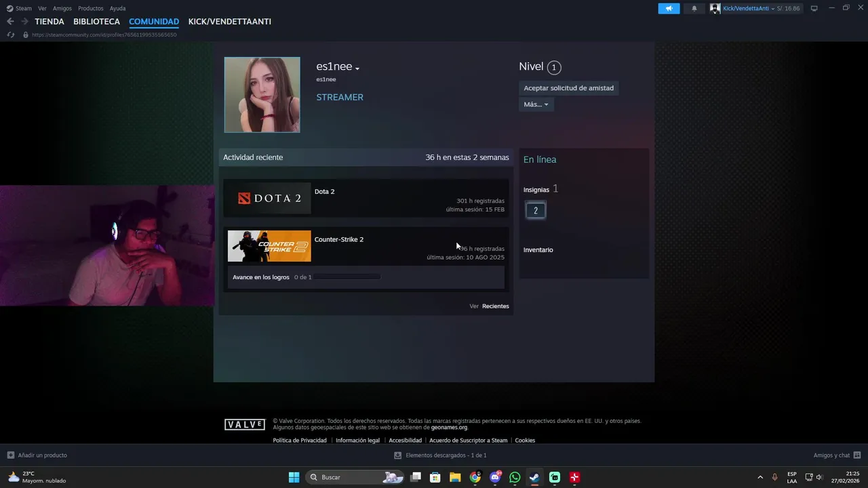Image resolution: width=868 pixels, height=488 pixels.
Task: Click the weather widget on taskbar
Action: [37, 477]
